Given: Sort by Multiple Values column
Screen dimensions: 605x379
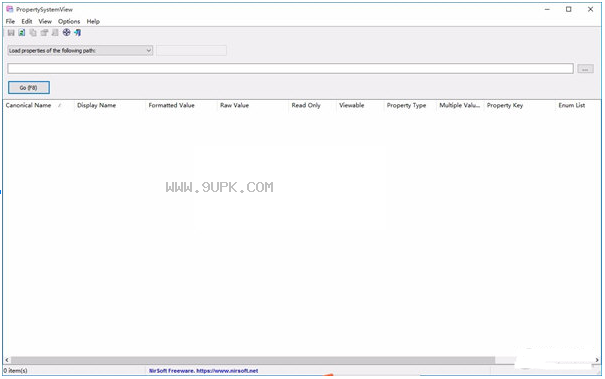Looking at the screenshot, I should (x=460, y=105).
